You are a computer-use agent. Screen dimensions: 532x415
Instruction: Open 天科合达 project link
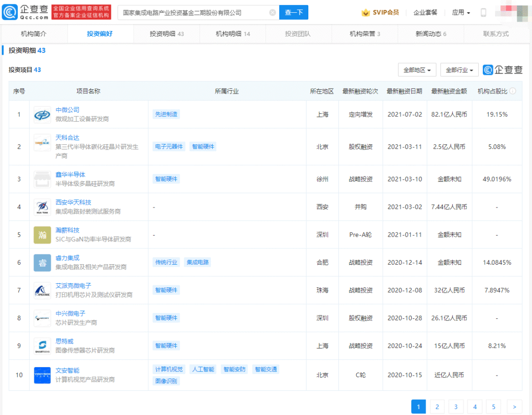pyautogui.click(x=67, y=138)
